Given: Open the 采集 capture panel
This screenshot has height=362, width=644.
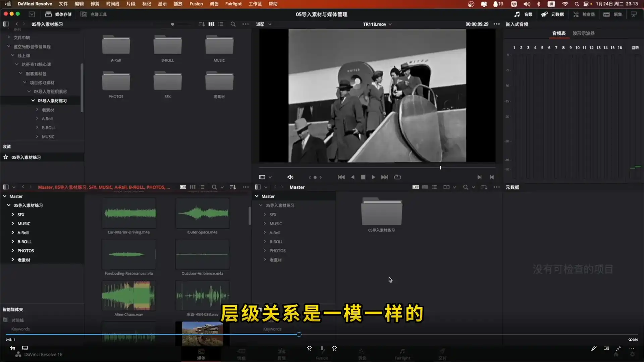Looking at the screenshot, I should click(x=612, y=14).
